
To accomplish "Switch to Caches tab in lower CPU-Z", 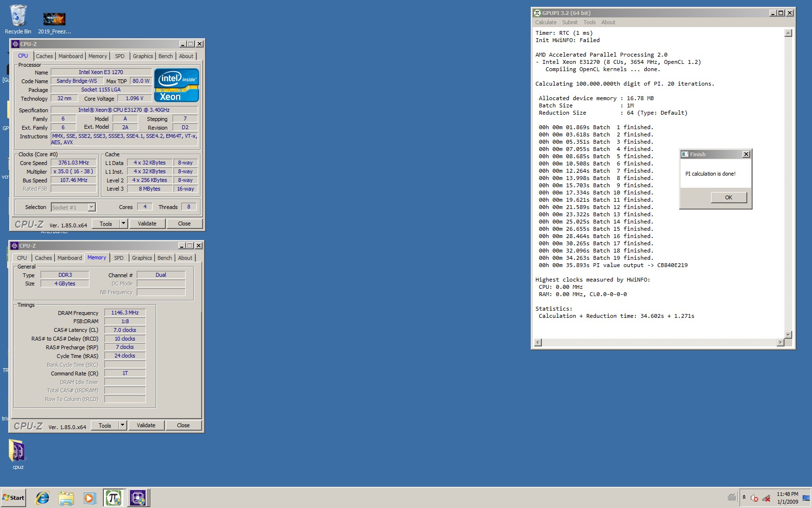I will tap(43, 258).
